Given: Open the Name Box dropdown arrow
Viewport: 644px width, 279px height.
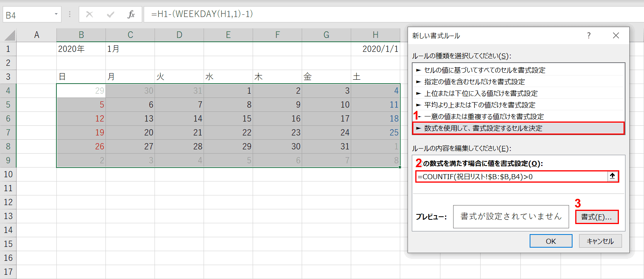Looking at the screenshot, I should pos(56,14).
